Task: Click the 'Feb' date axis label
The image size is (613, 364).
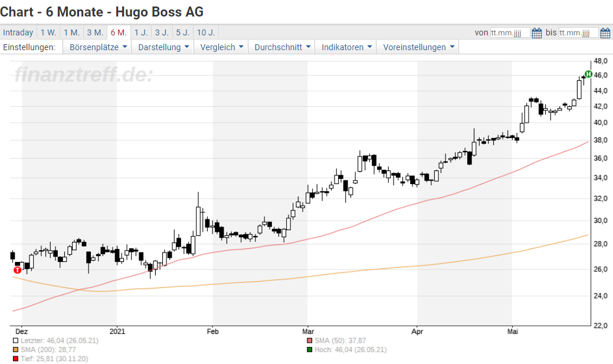Action: point(212,332)
